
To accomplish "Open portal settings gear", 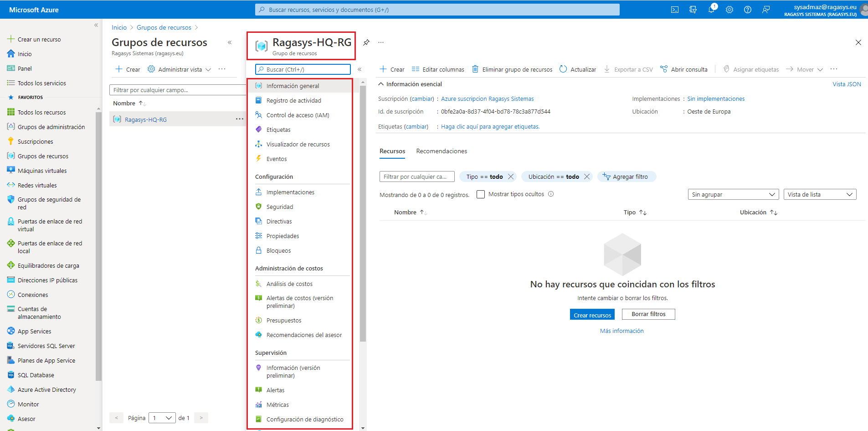I will pos(729,10).
